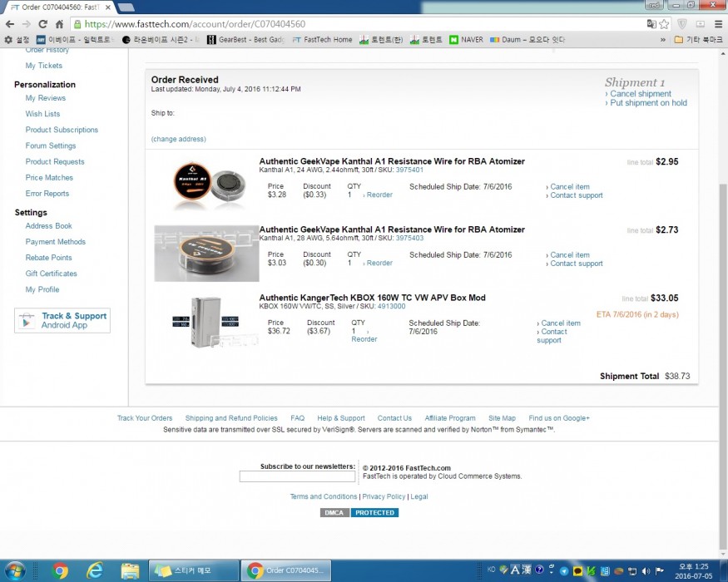The width and height of the screenshot is (728, 582).
Task: Open Windows Explorer folder icon in taskbar
Action: tap(130, 570)
